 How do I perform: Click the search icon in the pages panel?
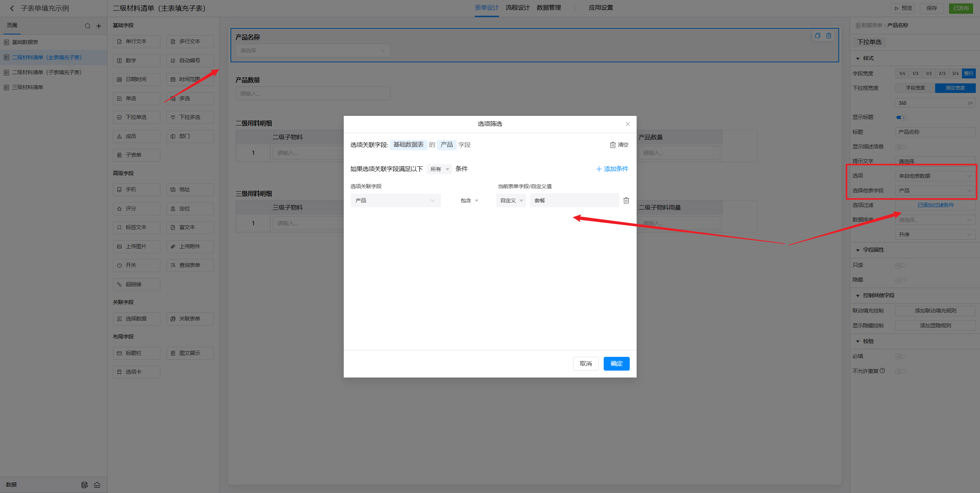click(x=88, y=26)
